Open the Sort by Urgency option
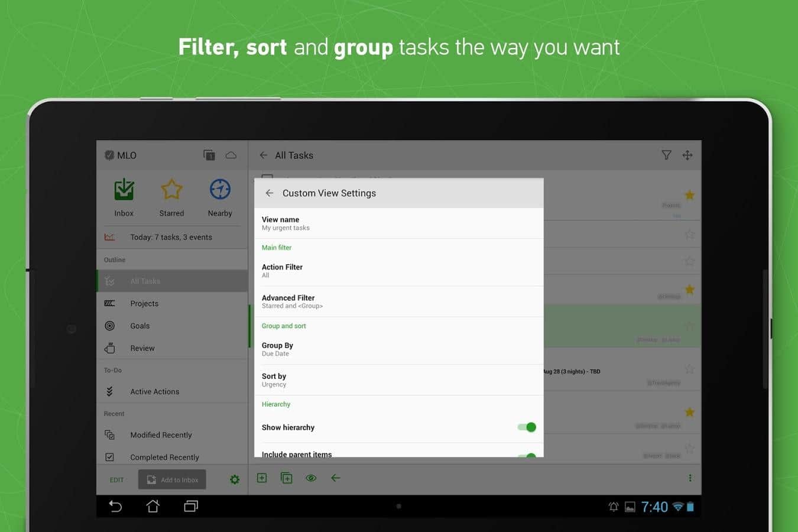Screen dimensions: 798x532 click(398, 379)
